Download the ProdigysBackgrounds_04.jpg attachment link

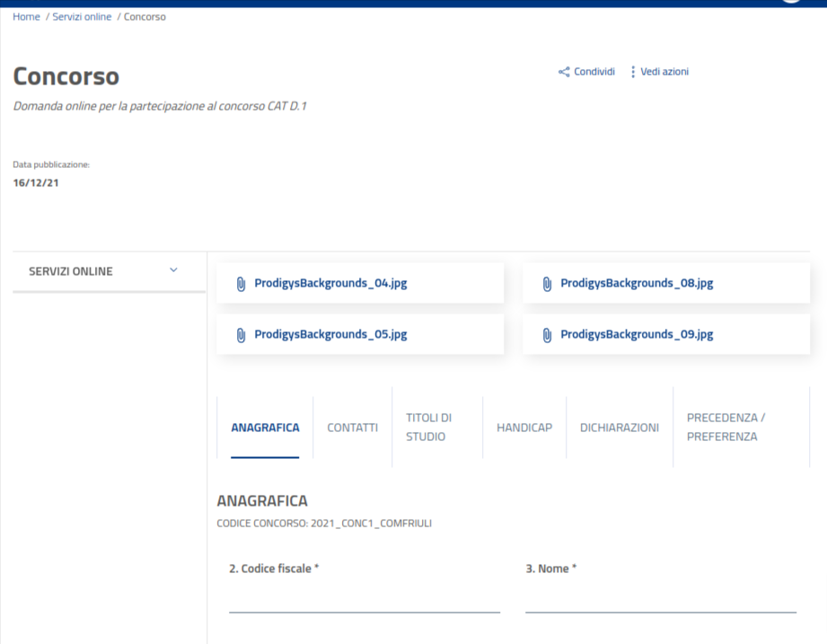pos(330,283)
